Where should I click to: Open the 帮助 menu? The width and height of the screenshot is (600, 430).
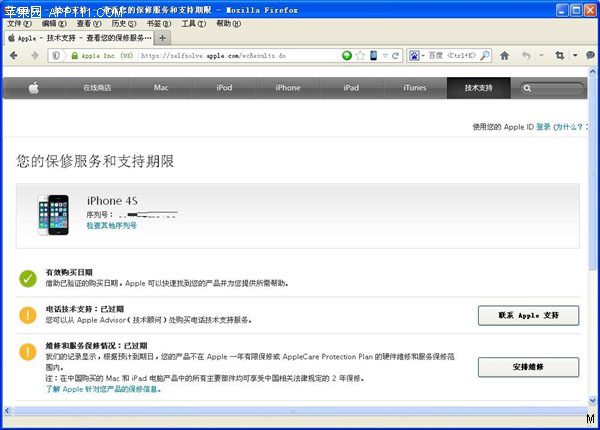point(228,24)
